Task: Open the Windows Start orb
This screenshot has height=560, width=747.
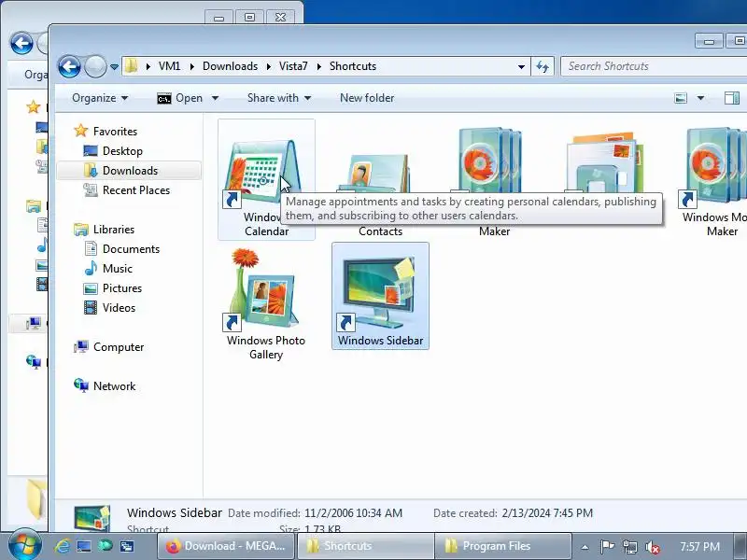Action: (x=24, y=545)
